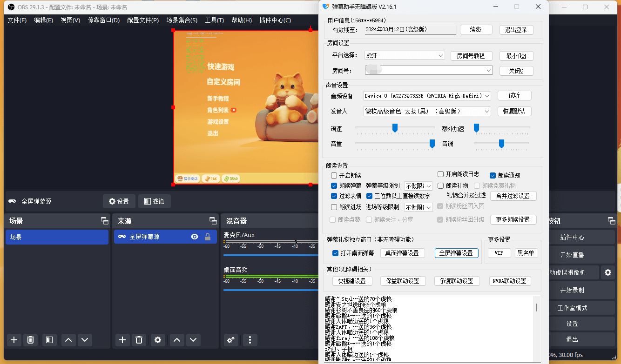Image resolution: width=621 pixels, height=364 pixels.
Task: Enable the 朗读进场 checkbox
Action: point(334,207)
